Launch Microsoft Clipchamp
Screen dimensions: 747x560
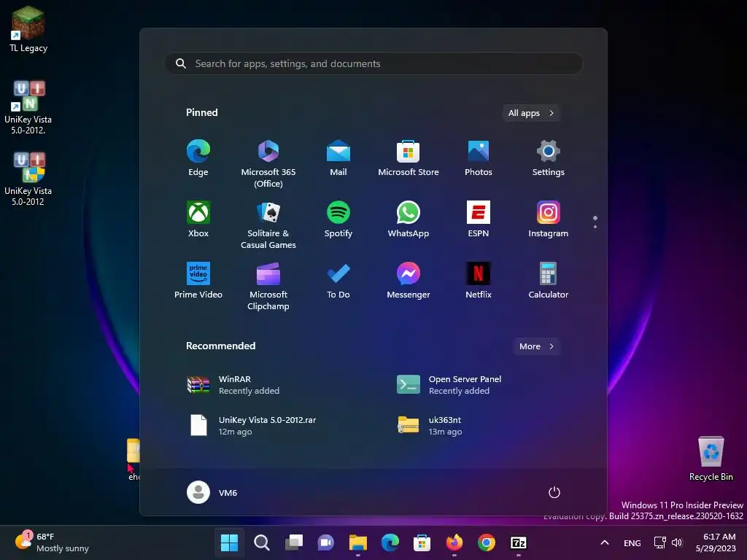(x=268, y=286)
